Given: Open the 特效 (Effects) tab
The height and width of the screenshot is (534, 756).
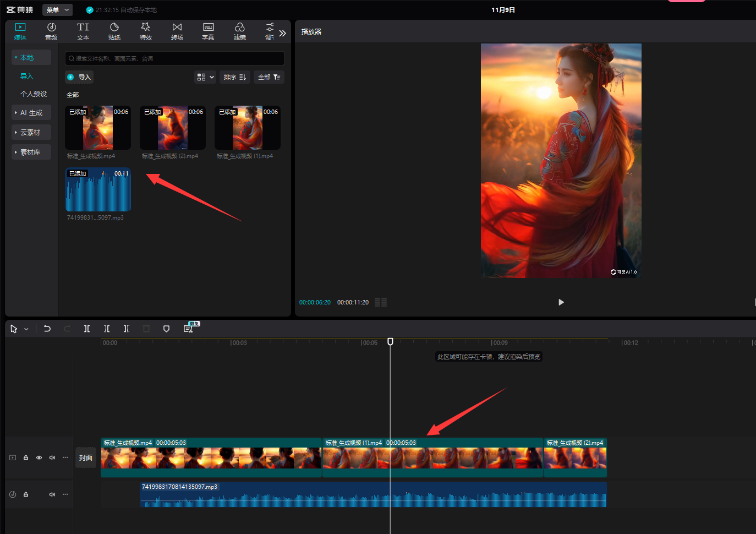Looking at the screenshot, I should (x=146, y=31).
